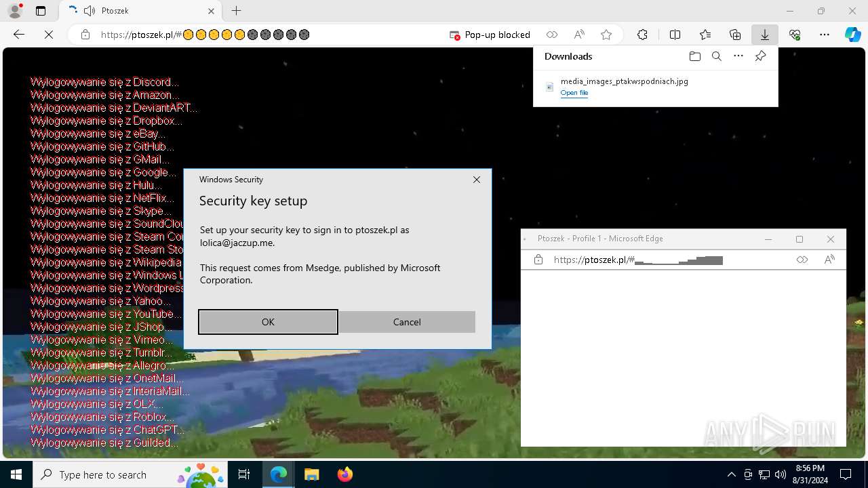868x488 pixels.
Task: Close the Ptoszek popup window
Action: tap(831, 239)
